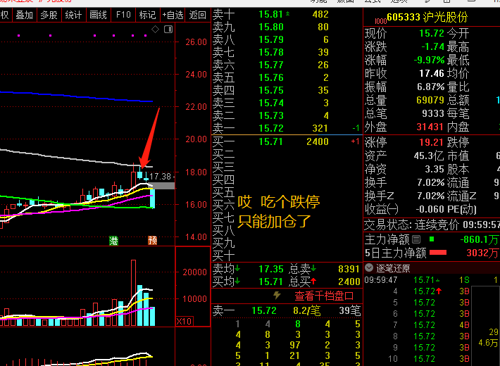Image resolution: width=500 pixels, height=366 pixels.
Task: Click the small list icon next to 主力净额
Action: click(x=416, y=239)
